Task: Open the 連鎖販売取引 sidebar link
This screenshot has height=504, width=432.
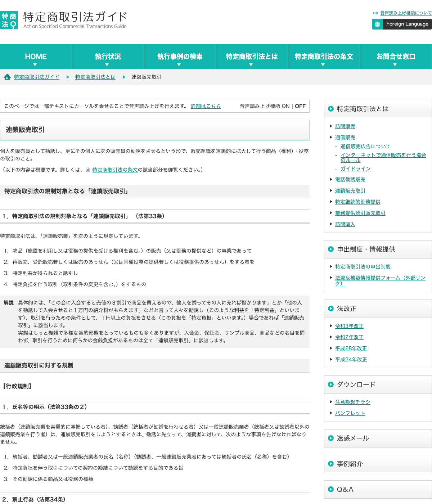Action: 350,191
